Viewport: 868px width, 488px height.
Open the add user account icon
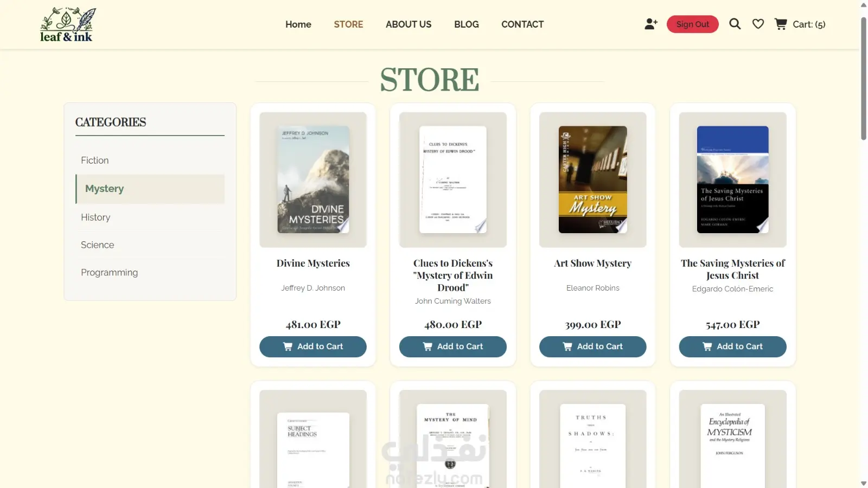point(651,24)
